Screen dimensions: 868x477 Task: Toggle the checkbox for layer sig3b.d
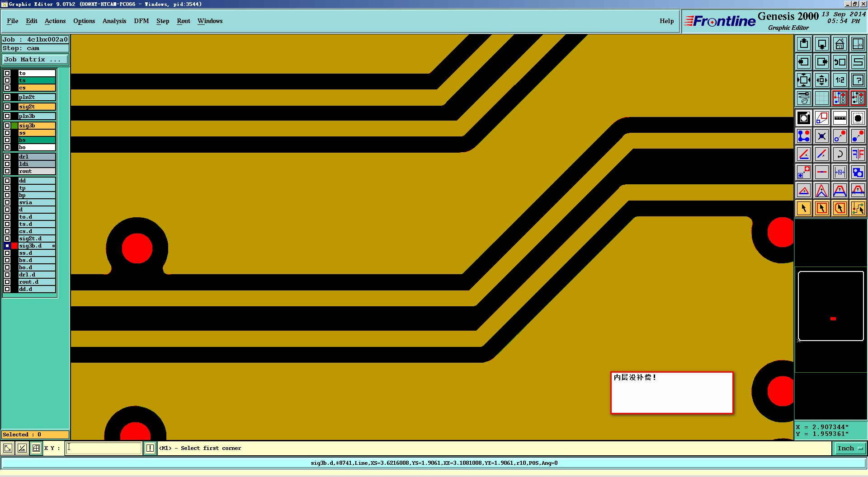coord(7,246)
